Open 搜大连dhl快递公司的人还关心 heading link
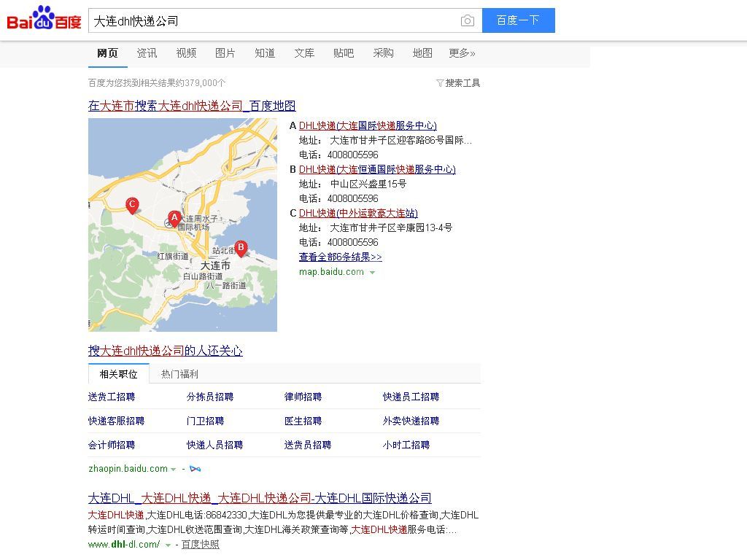This screenshot has height=560, width=747. tap(166, 351)
